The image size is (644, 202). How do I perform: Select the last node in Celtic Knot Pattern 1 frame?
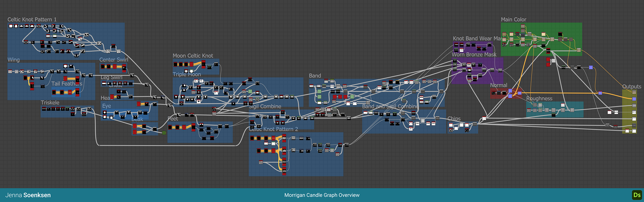[x=118, y=51]
